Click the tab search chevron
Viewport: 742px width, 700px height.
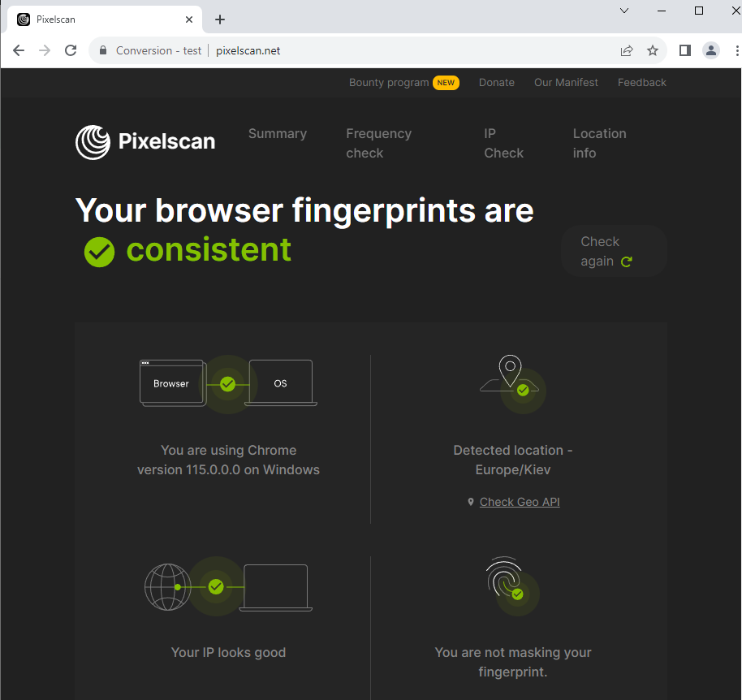(x=624, y=11)
